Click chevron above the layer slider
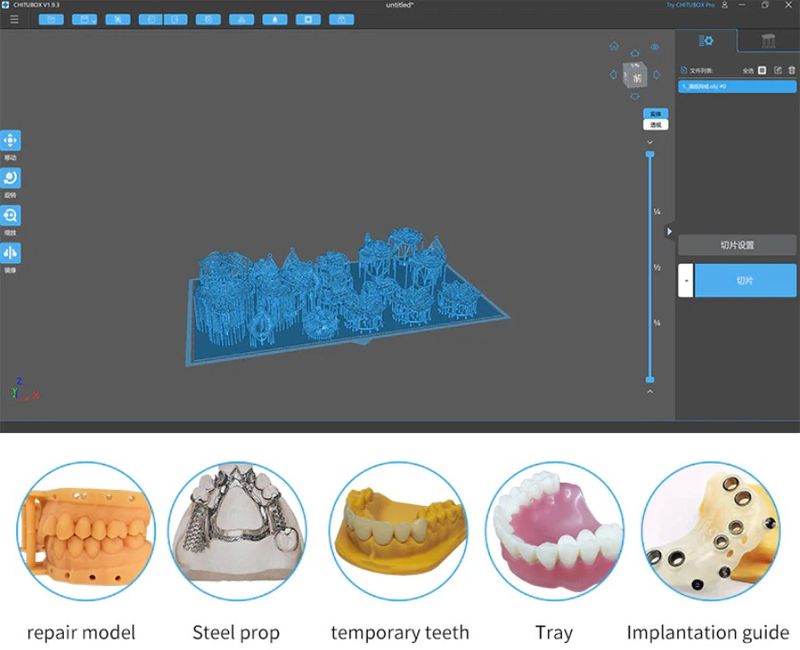 650,142
